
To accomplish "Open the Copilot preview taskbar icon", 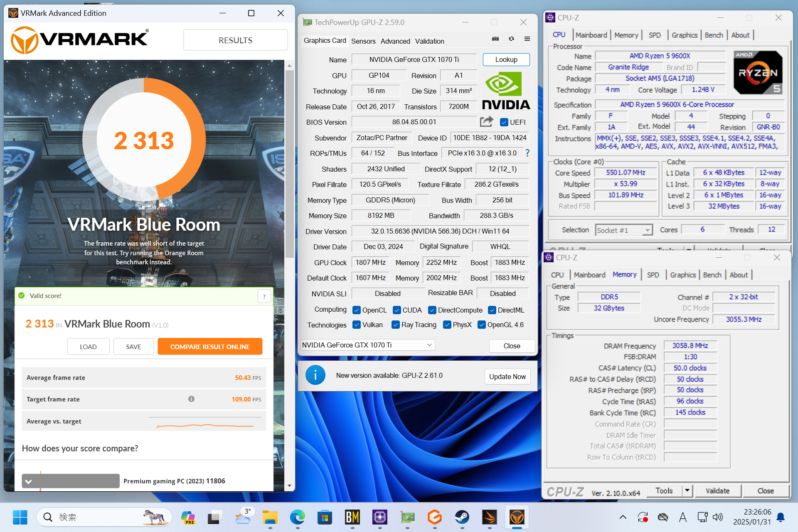I will [188, 517].
